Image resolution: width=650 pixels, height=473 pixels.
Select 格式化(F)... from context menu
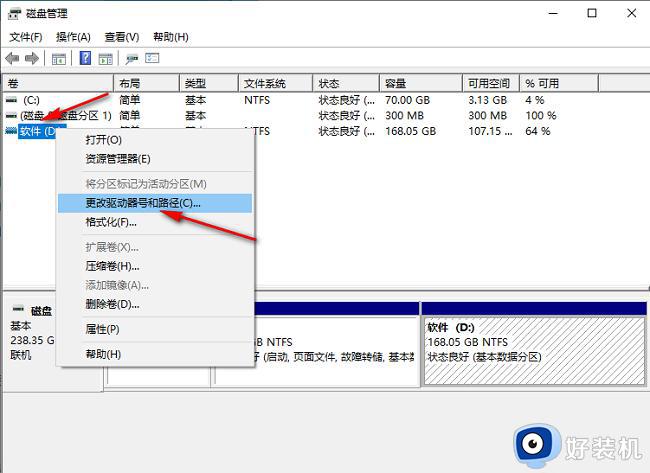[x=155, y=222]
